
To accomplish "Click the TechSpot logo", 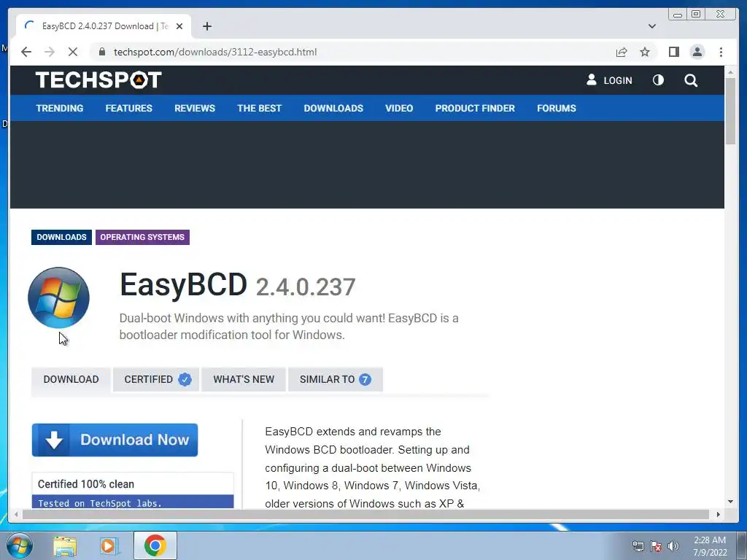I will click(x=98, y=80).
